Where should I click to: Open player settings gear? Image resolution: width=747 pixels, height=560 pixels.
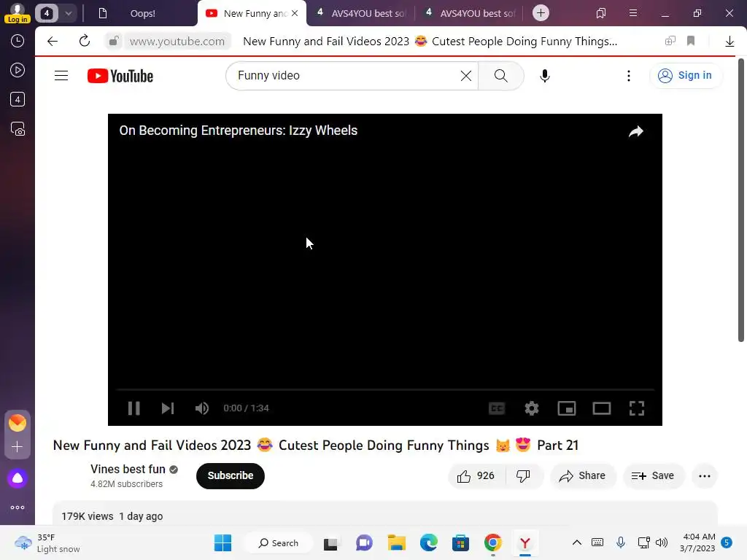(532, 408)
